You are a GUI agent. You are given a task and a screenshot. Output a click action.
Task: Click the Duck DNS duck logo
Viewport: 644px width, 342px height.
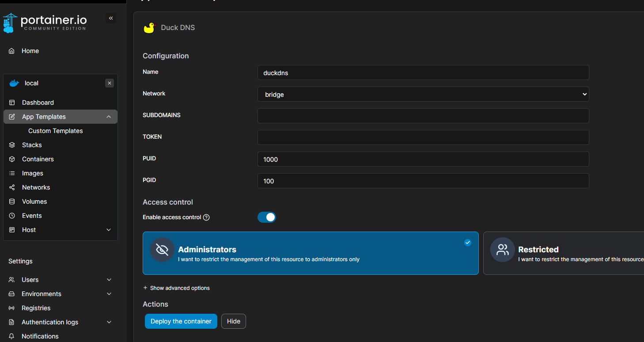150,28
